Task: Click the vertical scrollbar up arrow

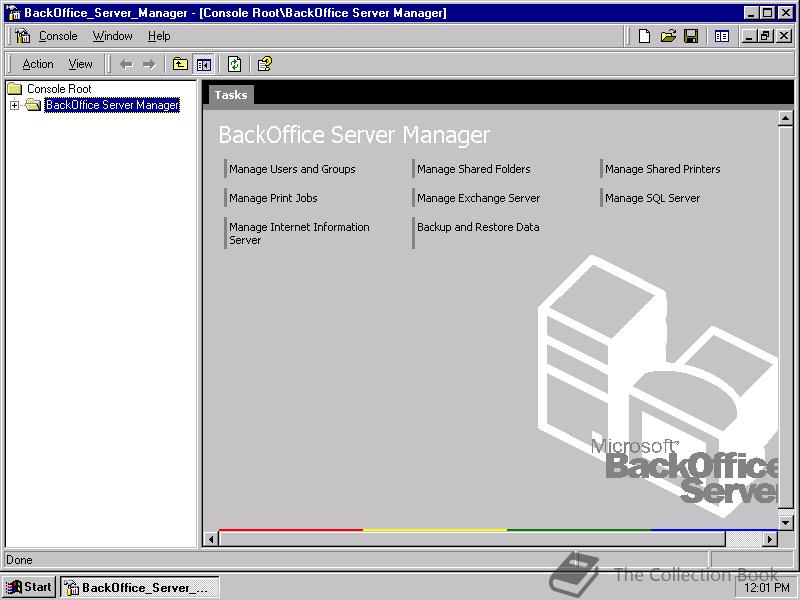Action: click(785, 118)
